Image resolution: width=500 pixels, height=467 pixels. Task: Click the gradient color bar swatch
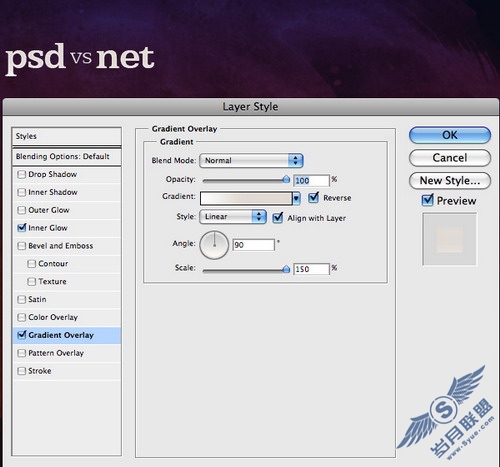pyautogui.click(x=246, y=198)
